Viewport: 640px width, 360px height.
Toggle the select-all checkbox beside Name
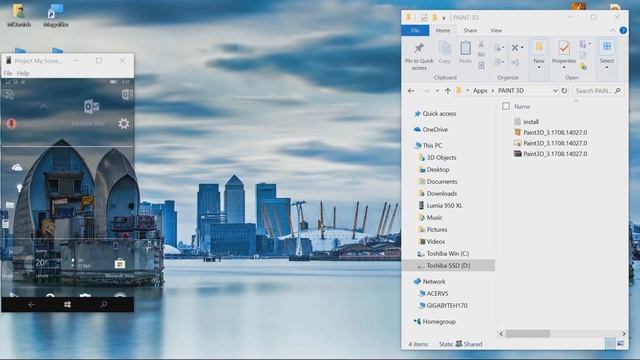pyautogui.click(x=506, y=106)
